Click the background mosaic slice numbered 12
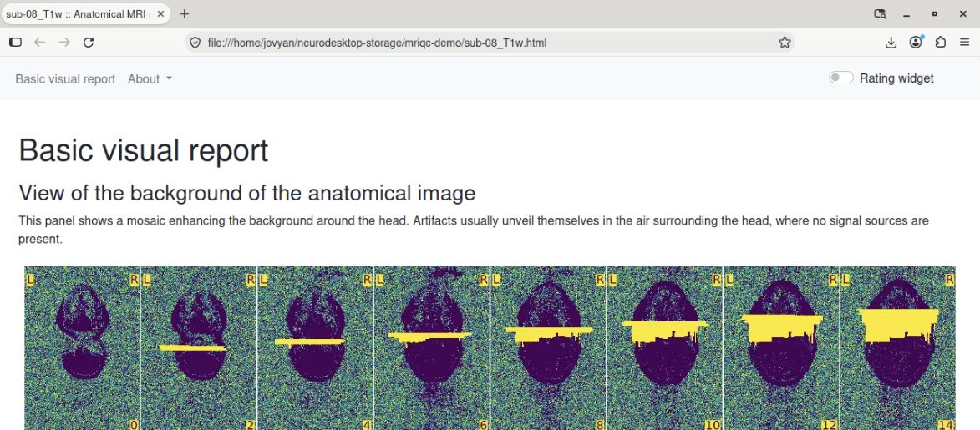This screenshot has width=980, height=430. [x=781, y=348]
